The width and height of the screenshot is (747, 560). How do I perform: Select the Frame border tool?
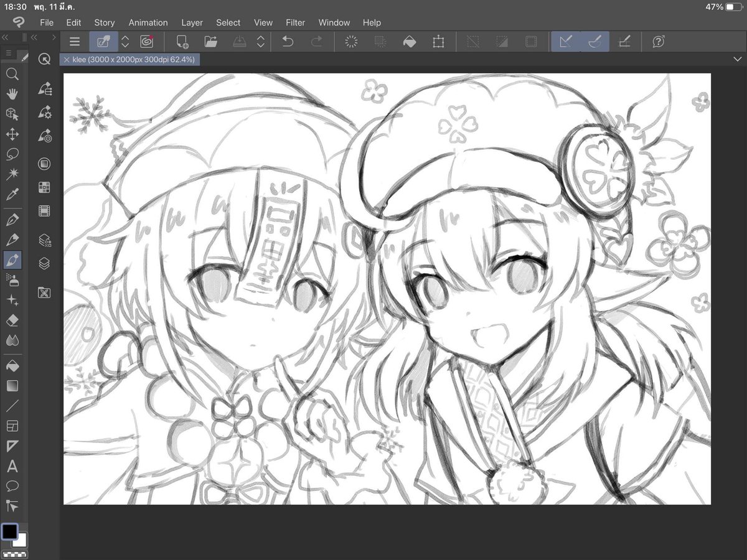coord(12,426)
